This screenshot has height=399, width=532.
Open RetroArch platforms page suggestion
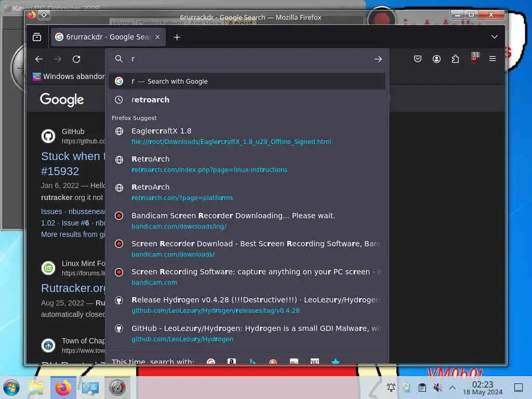coord(247,192)
